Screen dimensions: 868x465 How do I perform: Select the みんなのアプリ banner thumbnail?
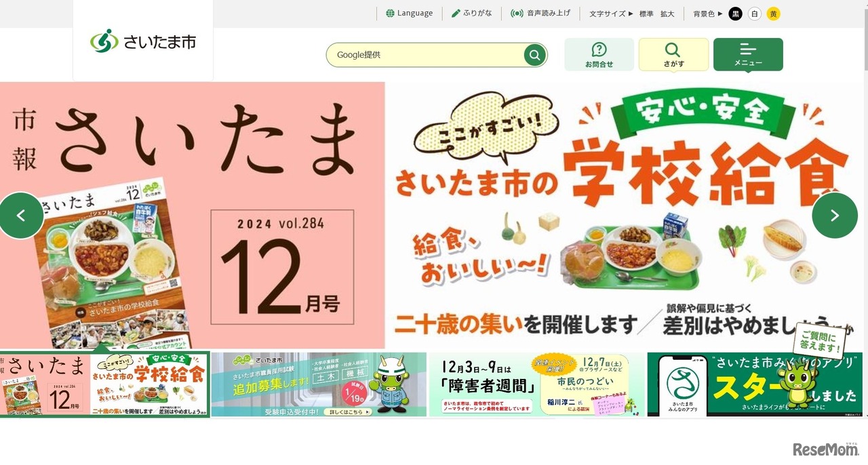pyautogui.click(x=755, y=384)
